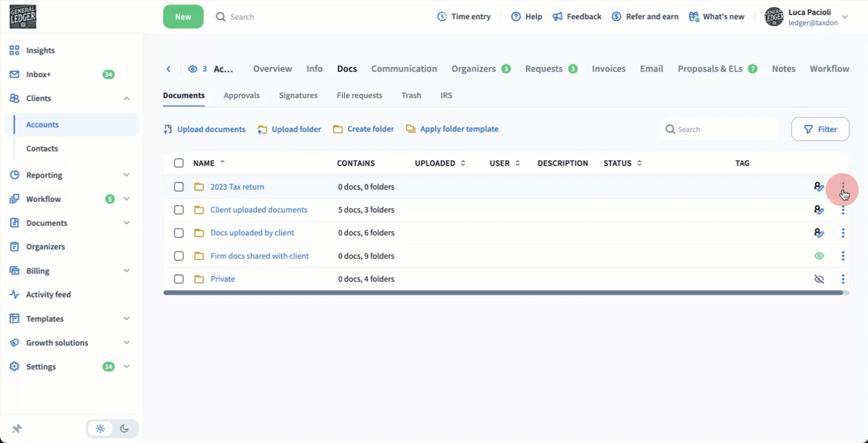The height and width of the screenshot is (443, 868).
Task: Click the Feedback megaphone icon
Action: coord(558,17)
